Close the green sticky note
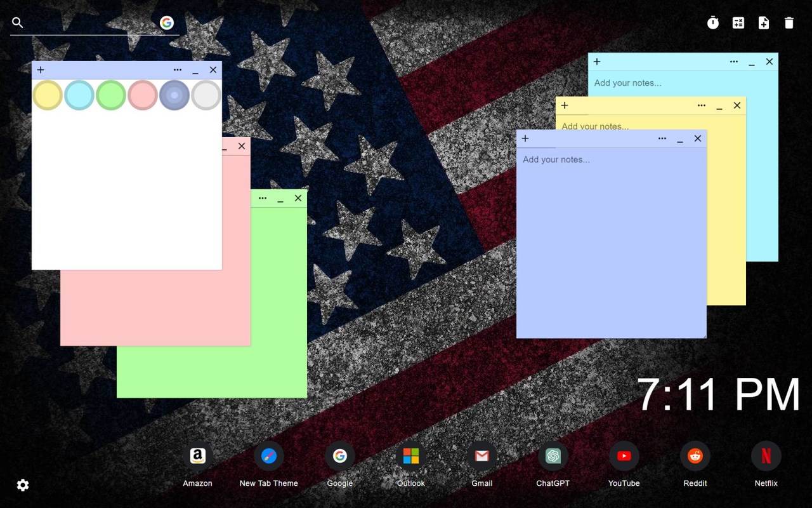 (298, 198)
